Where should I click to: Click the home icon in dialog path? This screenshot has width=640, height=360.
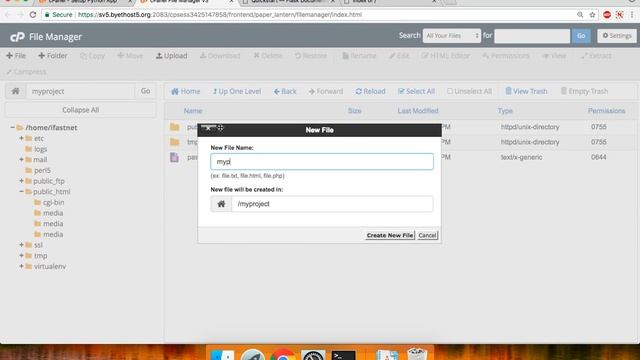(x=221, y=204)
